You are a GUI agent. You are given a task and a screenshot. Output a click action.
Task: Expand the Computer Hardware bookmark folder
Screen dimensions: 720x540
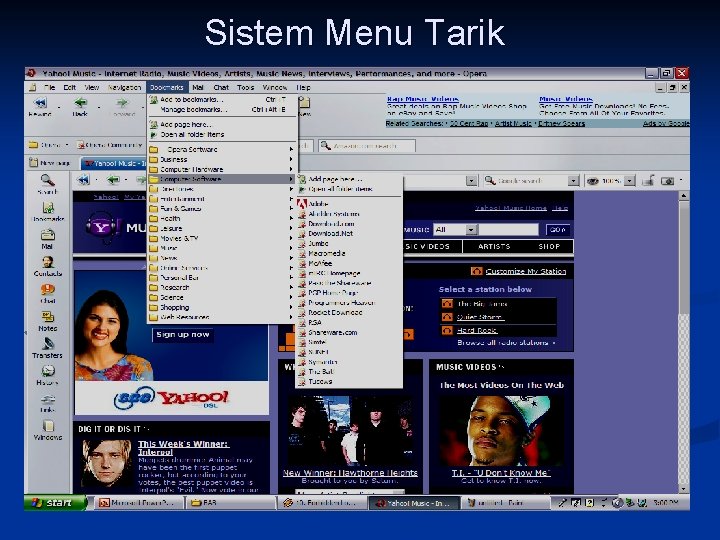coord(221,169)
